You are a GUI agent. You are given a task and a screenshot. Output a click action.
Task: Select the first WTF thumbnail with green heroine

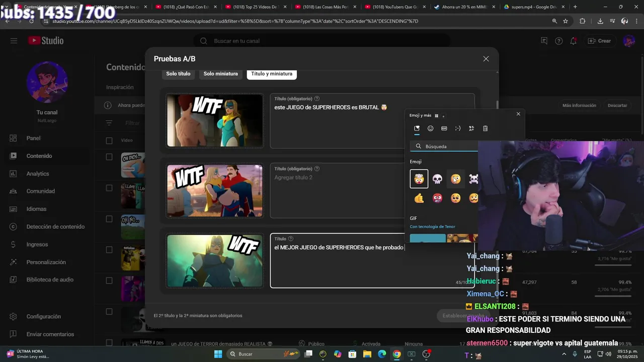coord(215,121)
